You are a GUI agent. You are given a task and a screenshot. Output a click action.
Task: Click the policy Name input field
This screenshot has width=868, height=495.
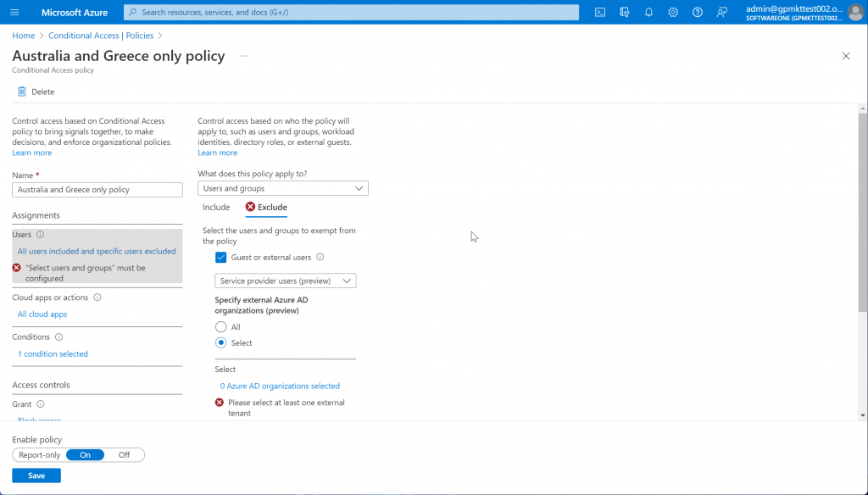tap(97, 189)
